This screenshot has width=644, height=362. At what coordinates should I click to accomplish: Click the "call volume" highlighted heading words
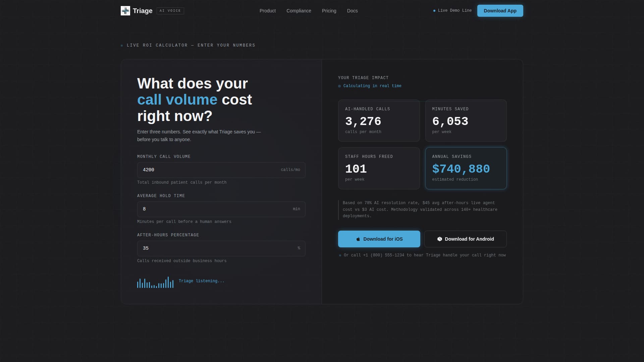click(x=177, y=100)
